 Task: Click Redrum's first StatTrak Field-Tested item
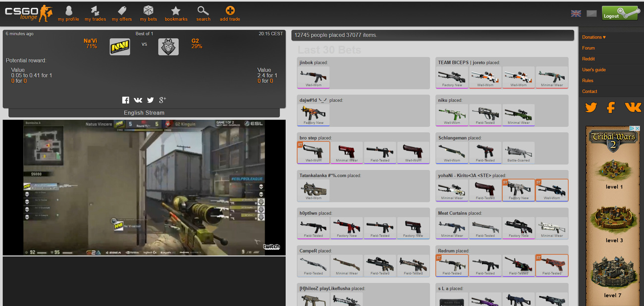[x=452, y=265]
